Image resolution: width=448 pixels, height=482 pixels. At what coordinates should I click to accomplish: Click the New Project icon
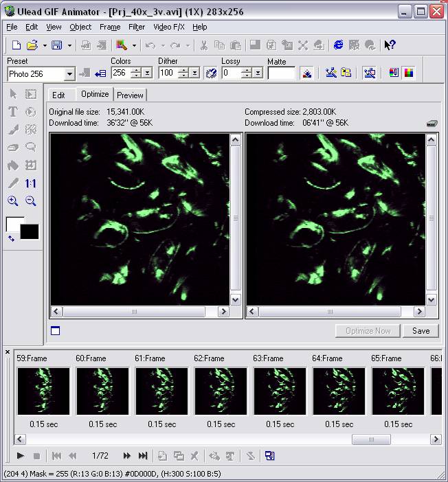point(16,45)
